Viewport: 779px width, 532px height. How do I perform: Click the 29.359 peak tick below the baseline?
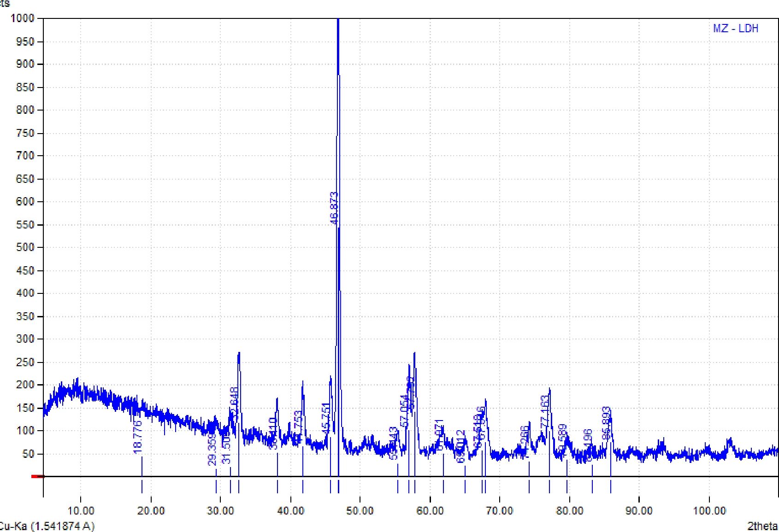[x=216, y=486]
